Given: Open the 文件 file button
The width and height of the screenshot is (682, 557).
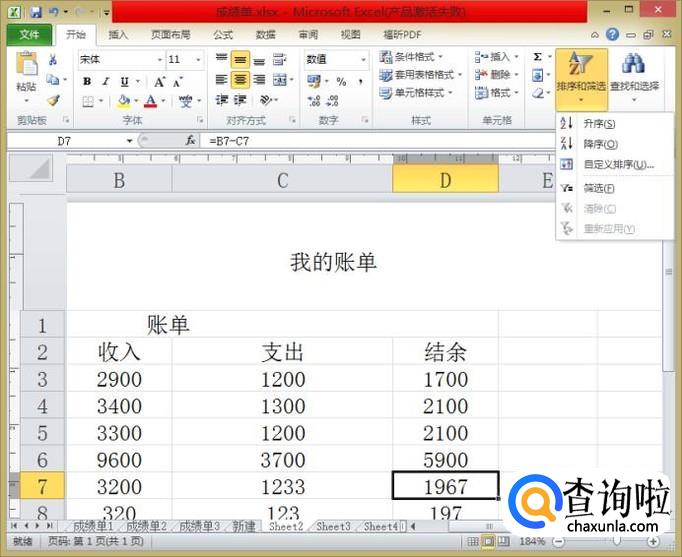Looking at the screenshot, I should click(29, 34).
